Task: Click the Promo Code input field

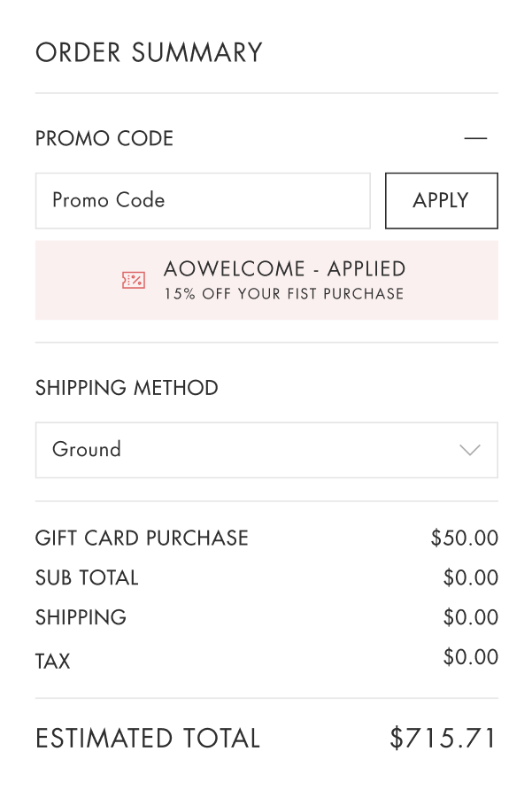Action: coord(203,200)
